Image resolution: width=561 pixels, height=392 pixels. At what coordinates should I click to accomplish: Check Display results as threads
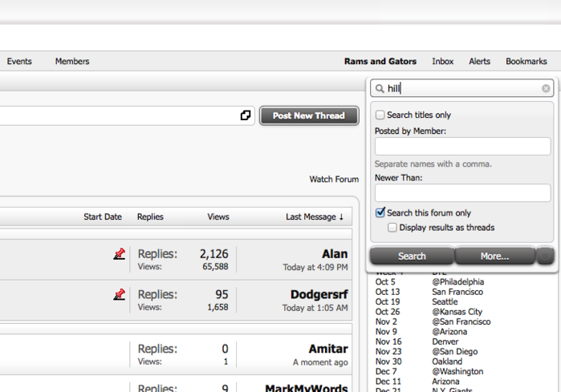(x=392, y=228)
